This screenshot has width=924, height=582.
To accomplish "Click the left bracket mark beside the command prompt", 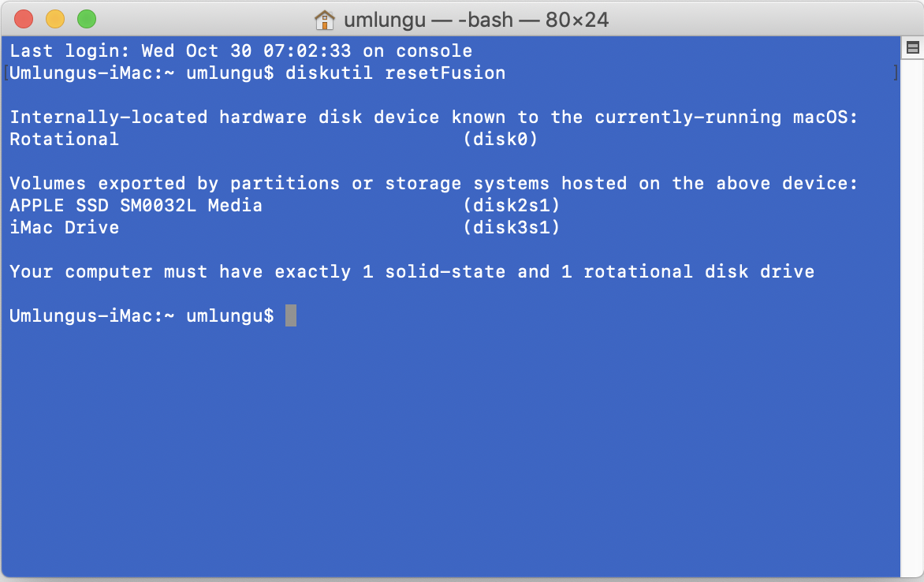I will [6, 73].
